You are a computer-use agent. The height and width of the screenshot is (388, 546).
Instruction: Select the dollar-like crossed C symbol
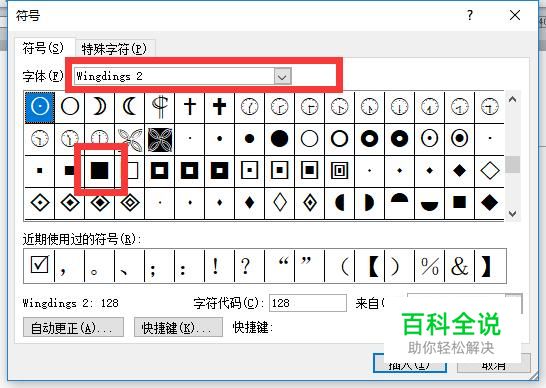(160, 107)
